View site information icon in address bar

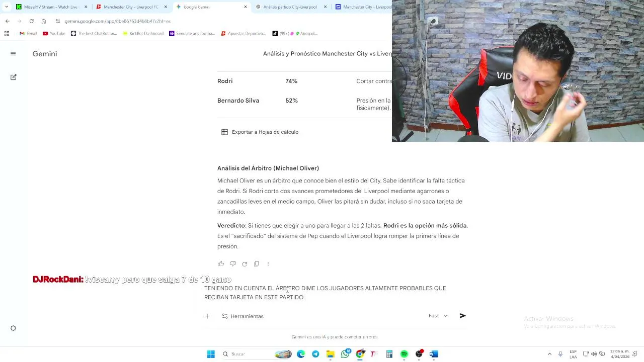point(58,21)
